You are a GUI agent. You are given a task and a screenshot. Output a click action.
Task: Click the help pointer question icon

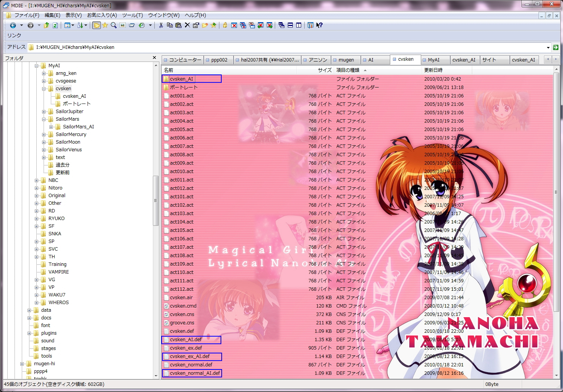[x=320, y=25]
